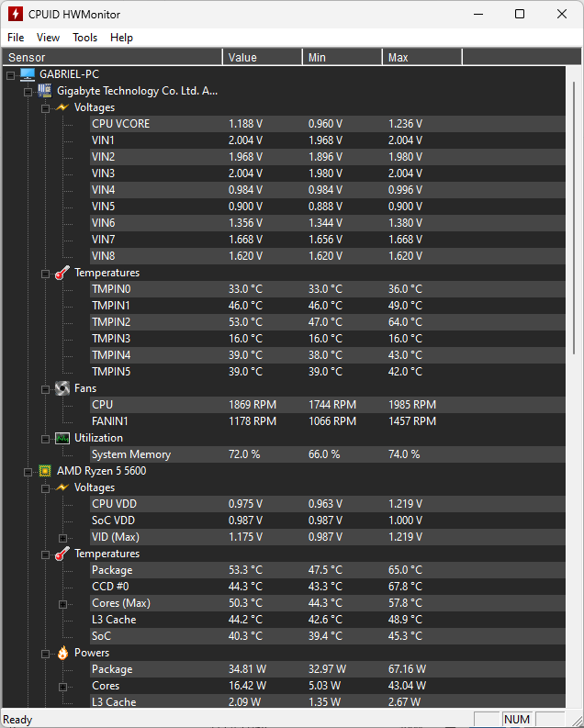Screen dimensions: 584x728
Task: Close the HWMonitor window
Action: click(x=562, y=14)
